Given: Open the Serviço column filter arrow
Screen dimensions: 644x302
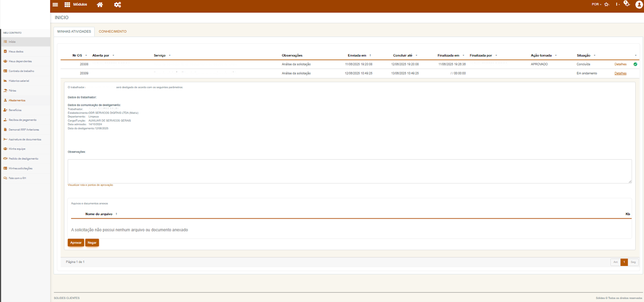Looking at the screenshot, I should tap(170, 55).
